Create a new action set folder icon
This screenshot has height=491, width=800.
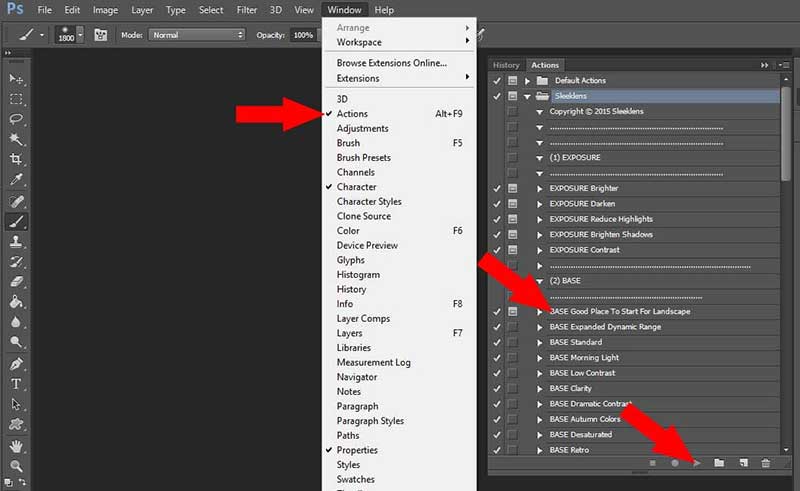tap(719, 463)
